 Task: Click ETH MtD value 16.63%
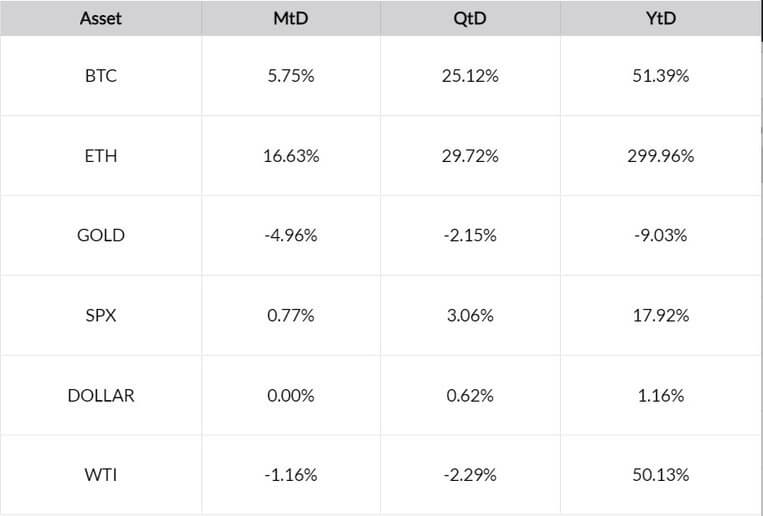(291, 156)
